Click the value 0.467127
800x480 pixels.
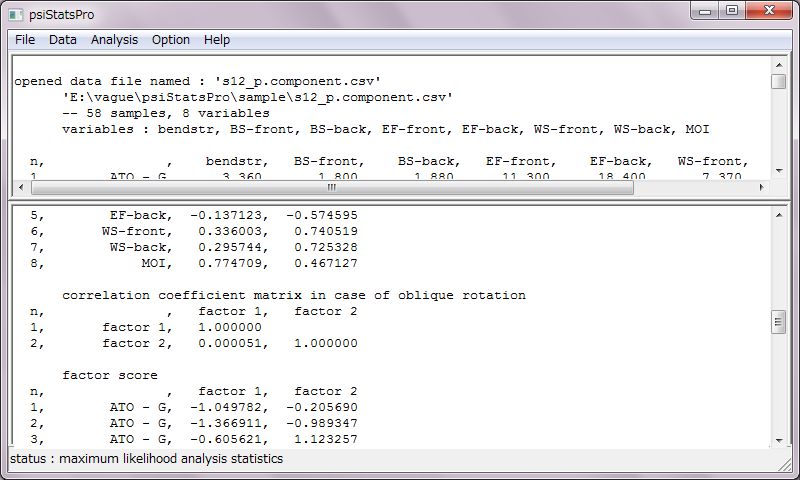326,264
